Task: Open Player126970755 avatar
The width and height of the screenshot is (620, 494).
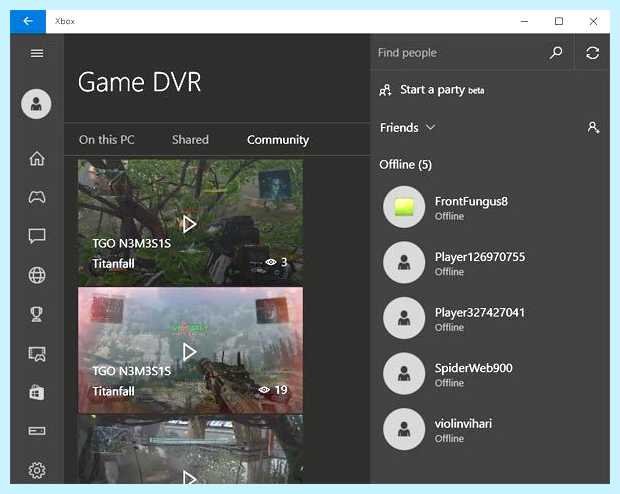Action: 404,263
